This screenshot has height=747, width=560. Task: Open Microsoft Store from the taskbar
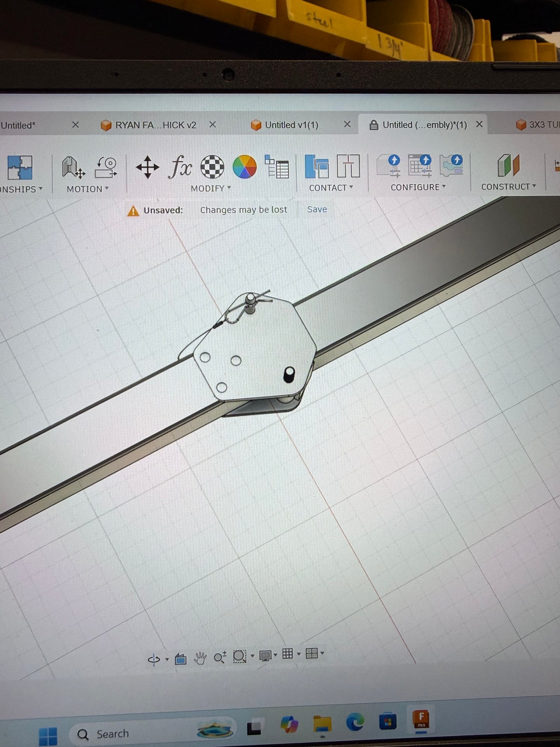tap(388, 721)
